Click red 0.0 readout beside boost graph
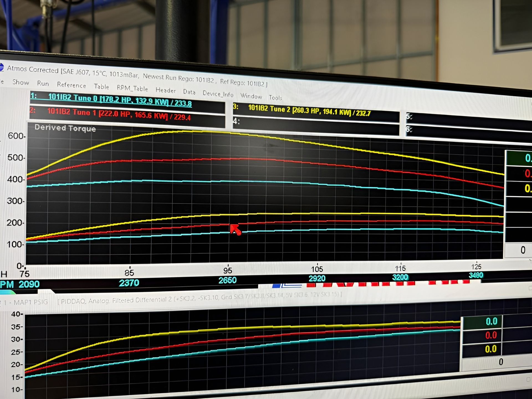The image size is (532, 399). click(490, 336)
